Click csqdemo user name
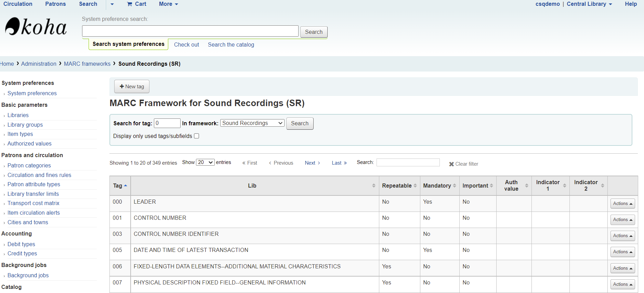 [548, 4]
